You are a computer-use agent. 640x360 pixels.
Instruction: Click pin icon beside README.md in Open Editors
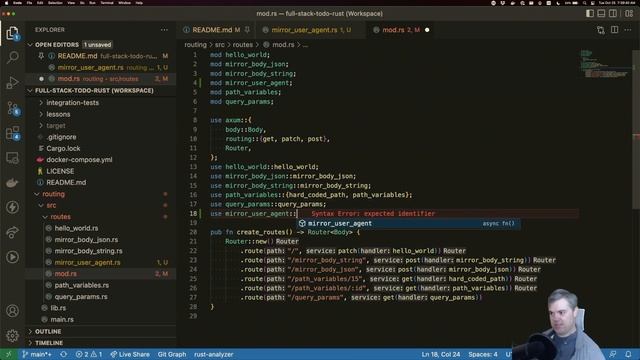(x=41, y=56)
